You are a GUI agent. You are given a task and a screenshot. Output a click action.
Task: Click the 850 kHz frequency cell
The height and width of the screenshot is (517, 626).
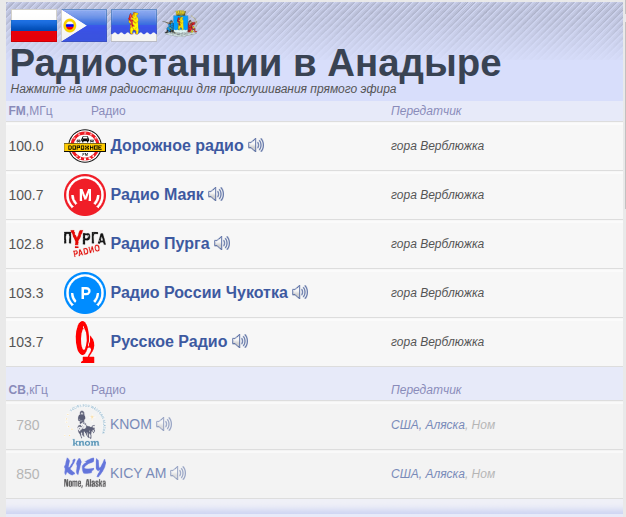(x=28, y=474)
